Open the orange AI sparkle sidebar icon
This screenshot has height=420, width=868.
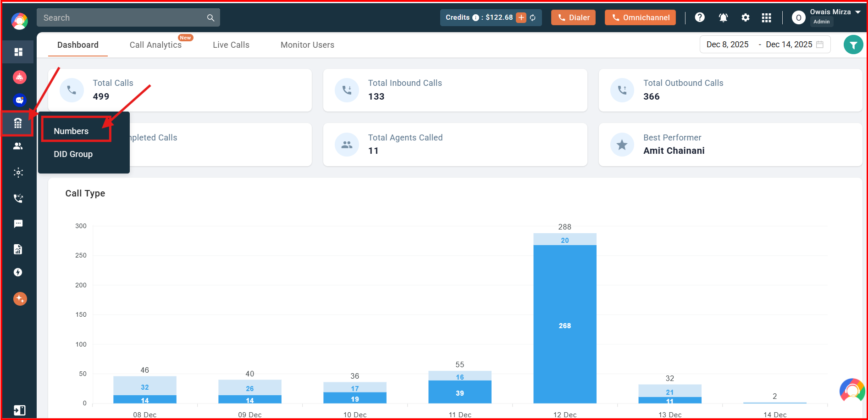[20, 299]
